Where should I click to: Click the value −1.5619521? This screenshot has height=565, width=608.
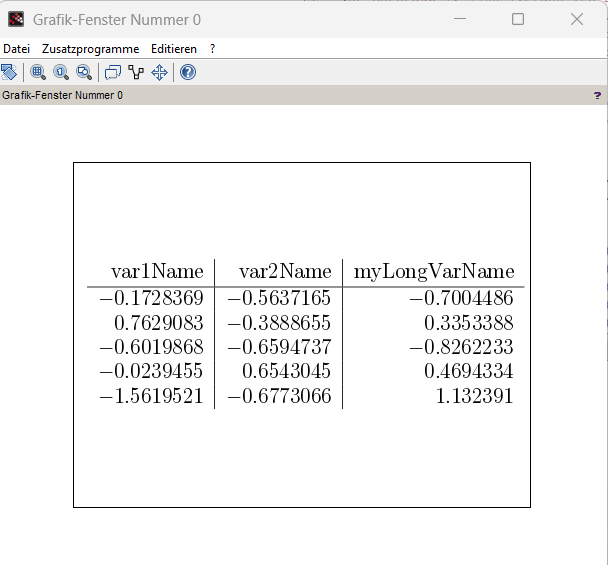pos(151,396)
